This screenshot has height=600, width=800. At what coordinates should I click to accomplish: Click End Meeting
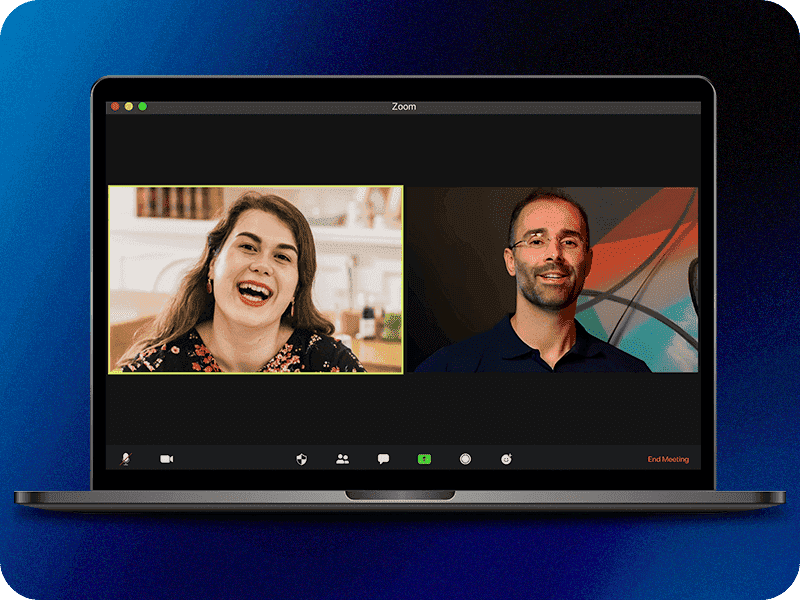point(668,459)
